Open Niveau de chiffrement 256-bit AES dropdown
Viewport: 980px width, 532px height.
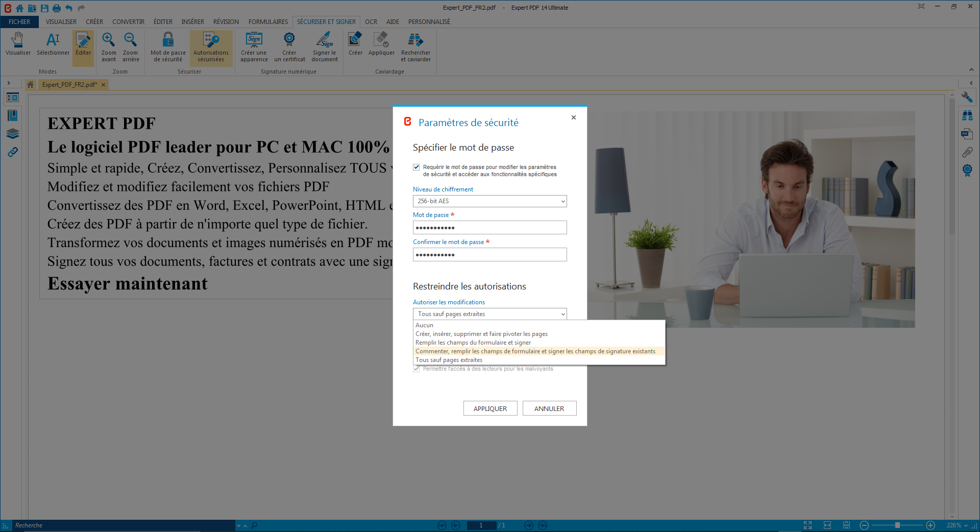489,201
